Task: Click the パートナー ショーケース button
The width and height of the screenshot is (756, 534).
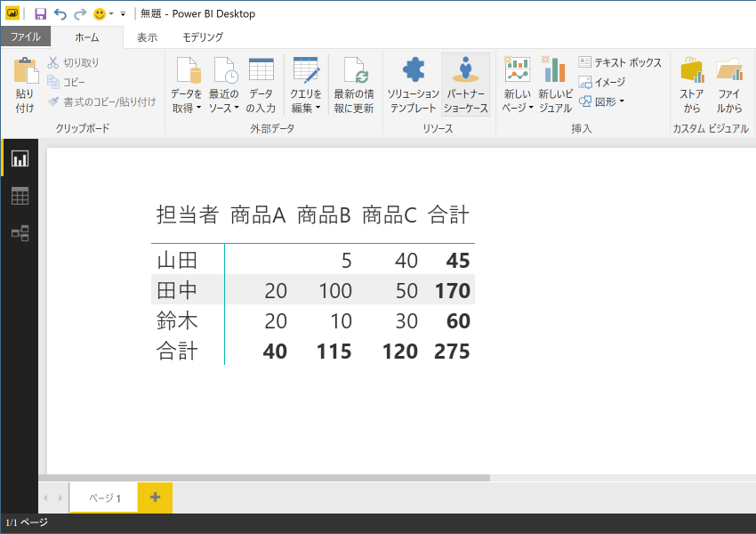Action: [466, 85]
